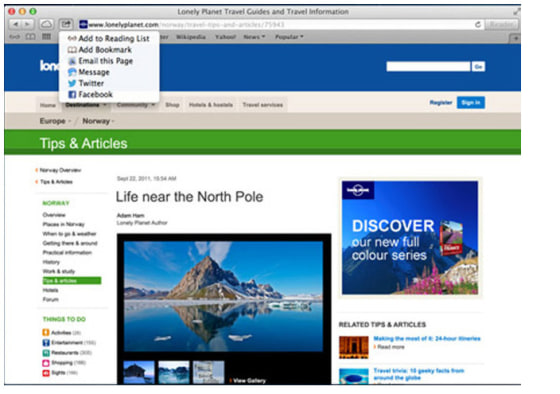Viewport: 560px width, 394px height.
Task: Open Places in Norway sidebar link
Action: (x=64, y=224)
